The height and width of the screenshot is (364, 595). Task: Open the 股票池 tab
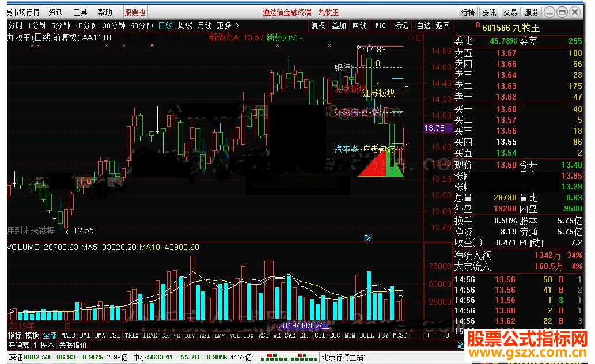(x=135, y=12)
